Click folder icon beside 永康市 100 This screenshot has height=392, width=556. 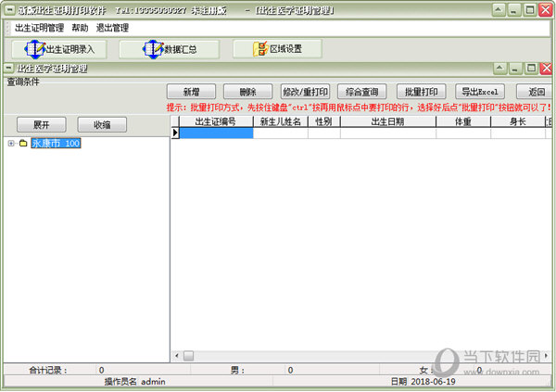23,144
